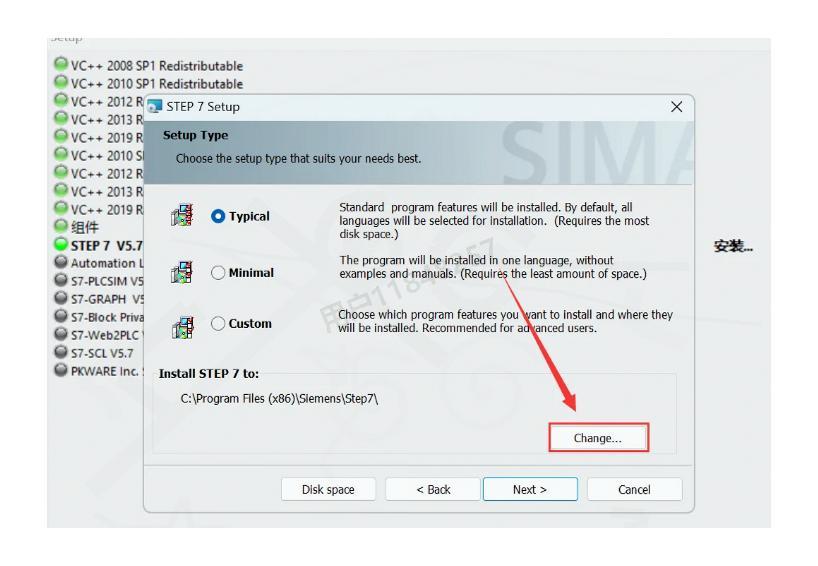
Task: Click the STEP 7 Setup title bar icon
Action: [155, 106]
